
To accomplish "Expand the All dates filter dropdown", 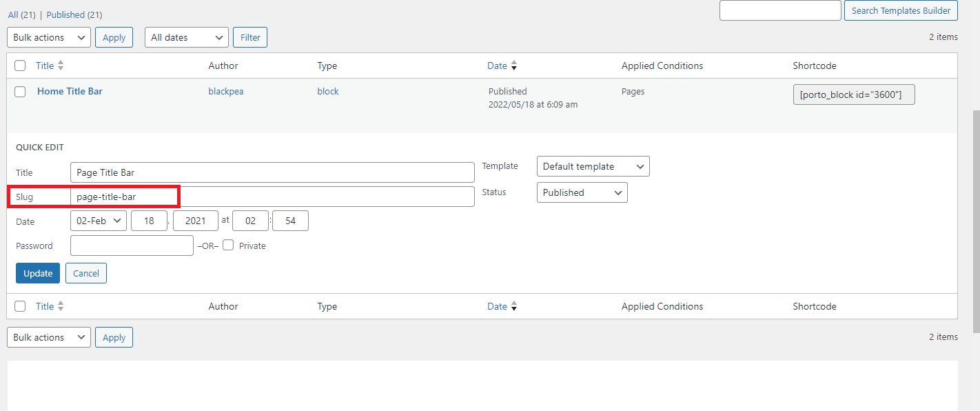I will [x=187, y=37].
